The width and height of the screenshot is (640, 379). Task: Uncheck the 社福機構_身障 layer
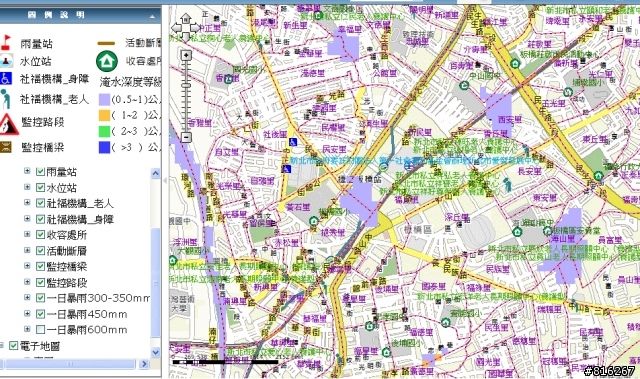coord(40,219)
